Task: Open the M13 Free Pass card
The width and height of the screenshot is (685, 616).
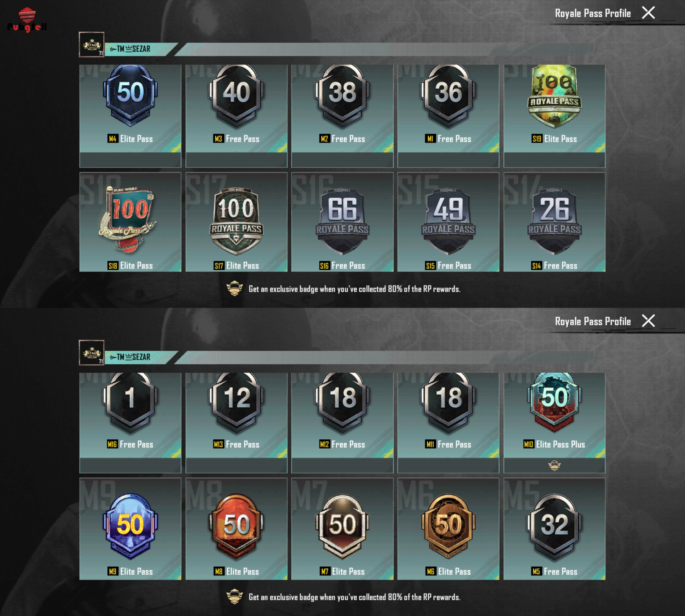Action: (236, 423)
